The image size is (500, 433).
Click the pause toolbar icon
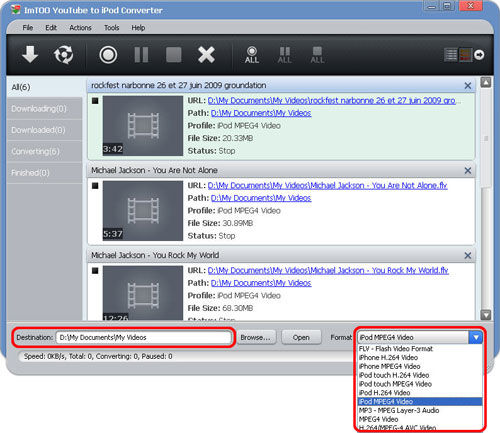click(x=141, y=55)
